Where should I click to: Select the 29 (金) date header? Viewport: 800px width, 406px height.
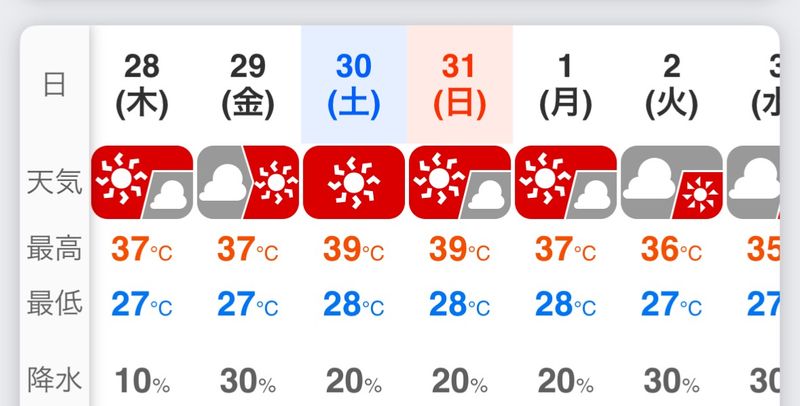pos(248,84)
